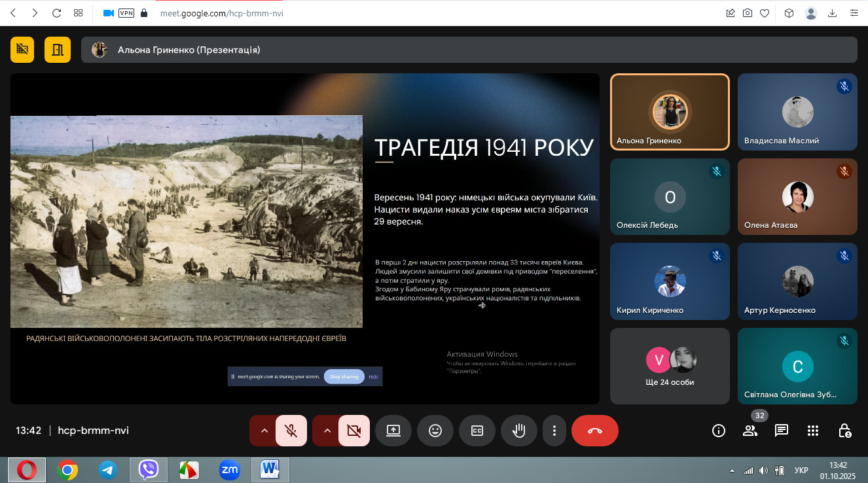Open host controls lock icon
This screenshot has height=483, width=868.
pyautogui.click(x=844, y=431)
